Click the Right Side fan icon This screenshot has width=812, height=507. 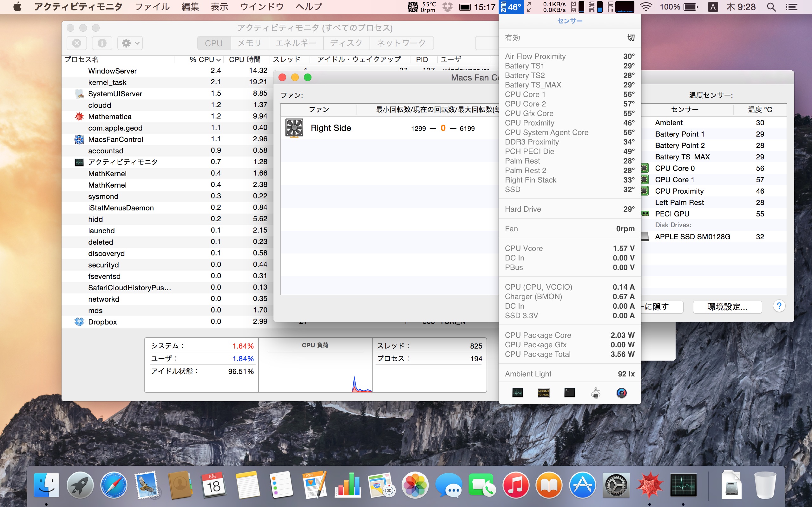tap(294, 128)
